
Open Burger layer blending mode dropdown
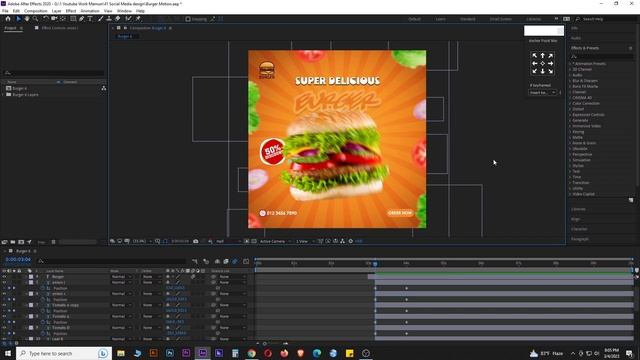tap(122, 277)
